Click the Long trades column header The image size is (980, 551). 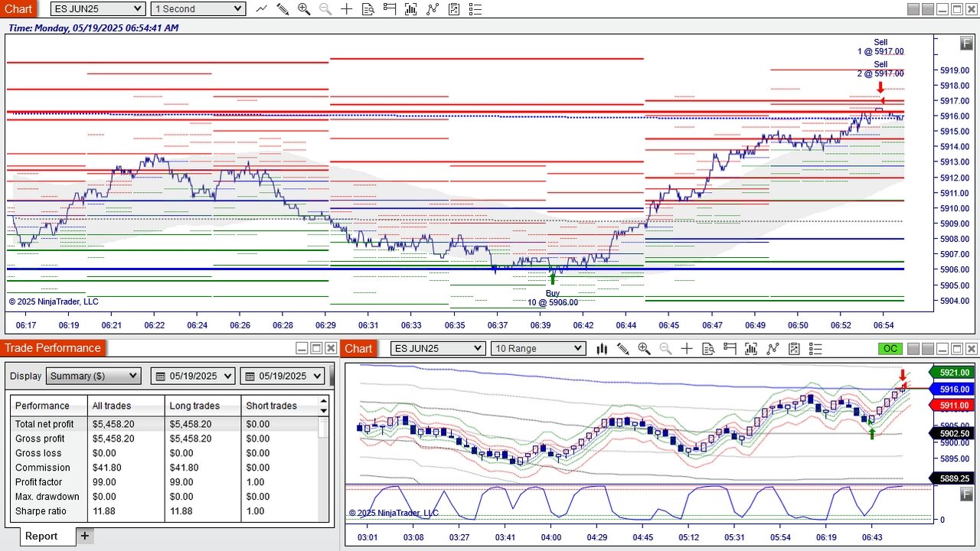click(x=203, y=406)
